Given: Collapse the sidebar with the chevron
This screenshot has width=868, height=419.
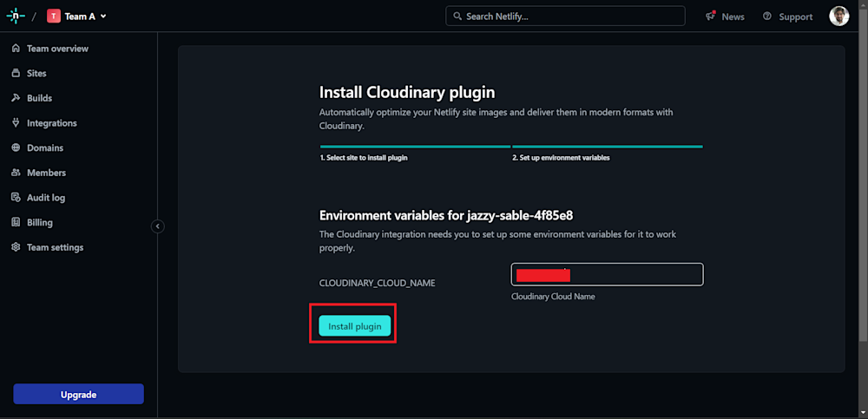Looking at the screenshot, I should pyautogui.click(x=157, y=226).
